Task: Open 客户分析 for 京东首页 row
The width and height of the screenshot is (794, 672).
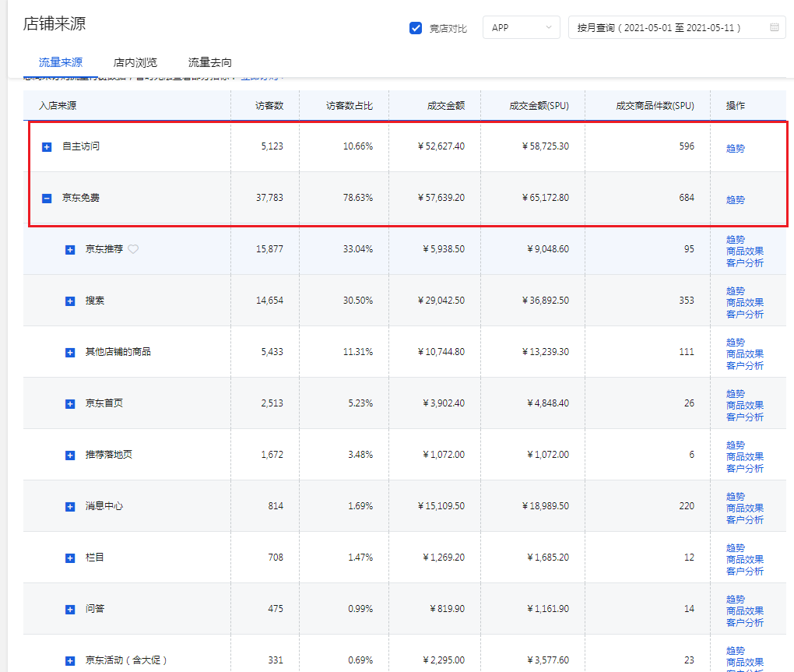Action: click(x=745, y=417)
